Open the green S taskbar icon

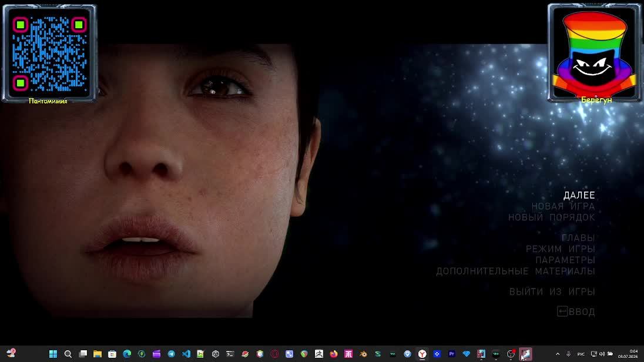378,354
